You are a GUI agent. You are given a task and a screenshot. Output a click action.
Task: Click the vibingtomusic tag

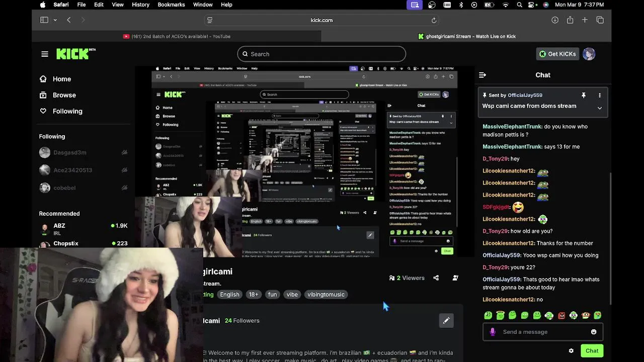pyautogui.click(x=326, y=295)
